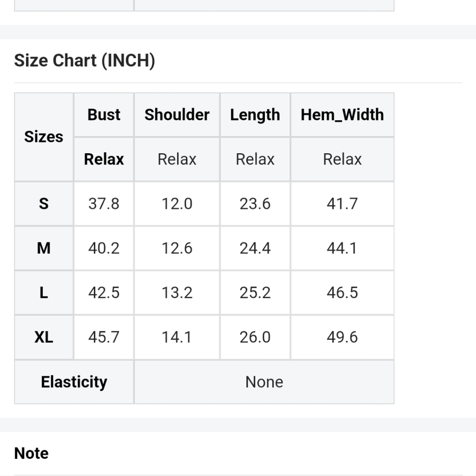Viewport: 476px width, 476px height.
Task: Select the Hem_Width column header
Action: (x=342, y=115)
